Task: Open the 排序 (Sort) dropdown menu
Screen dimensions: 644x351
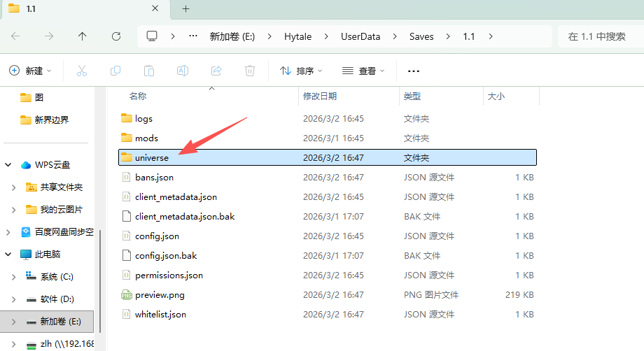Action: click(301, 71)
